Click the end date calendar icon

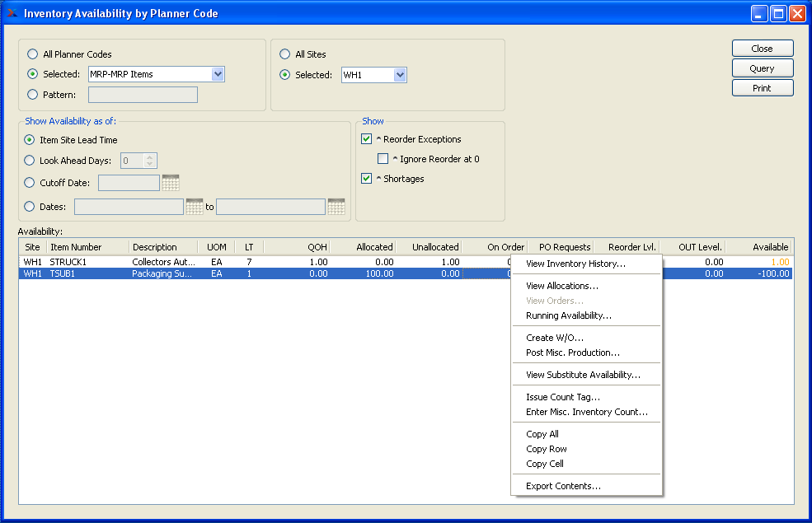pyautogui.click(x=336, y=207)
